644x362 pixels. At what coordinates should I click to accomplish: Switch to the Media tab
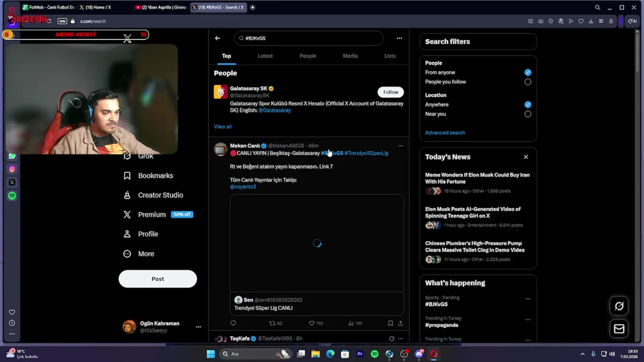(350, 56)
